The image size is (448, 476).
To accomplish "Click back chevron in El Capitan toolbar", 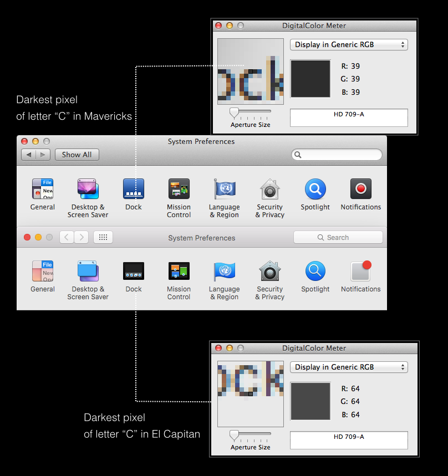I will 67,237.
